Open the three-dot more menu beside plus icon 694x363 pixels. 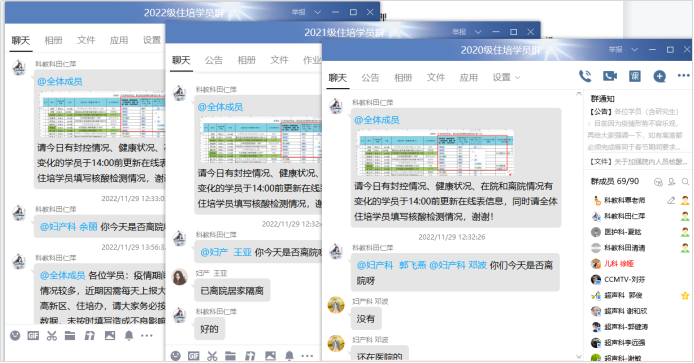tap(683, 76)
